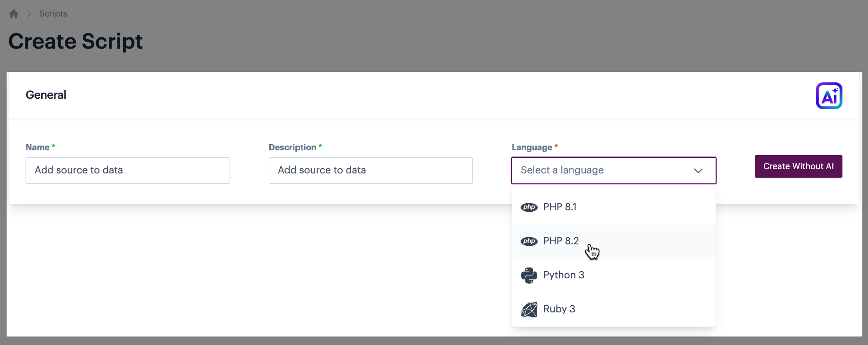Click the PHP logo beside PHP 8.2
The image size is (868, 345).
[x=529, y=241]
